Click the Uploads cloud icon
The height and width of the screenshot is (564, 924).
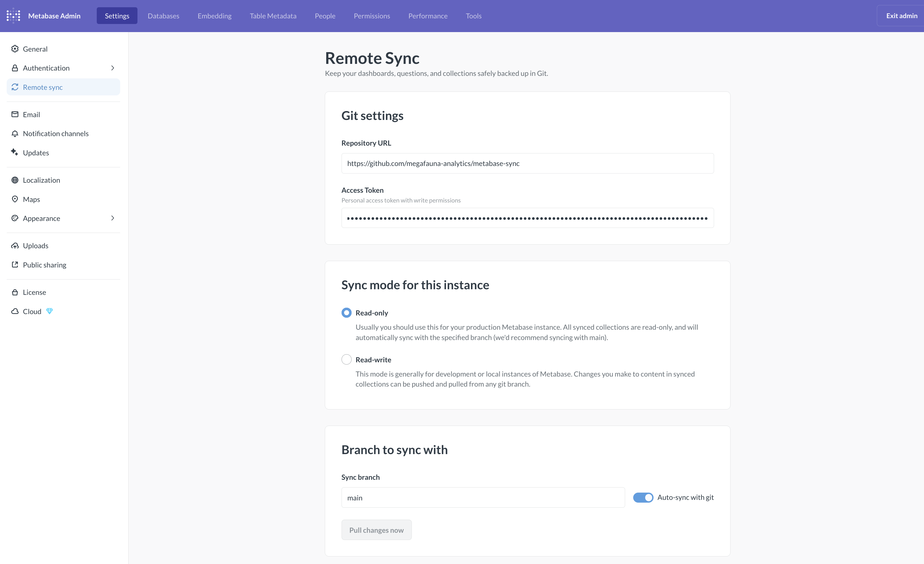pyautogui.click(x=15, y=246)
